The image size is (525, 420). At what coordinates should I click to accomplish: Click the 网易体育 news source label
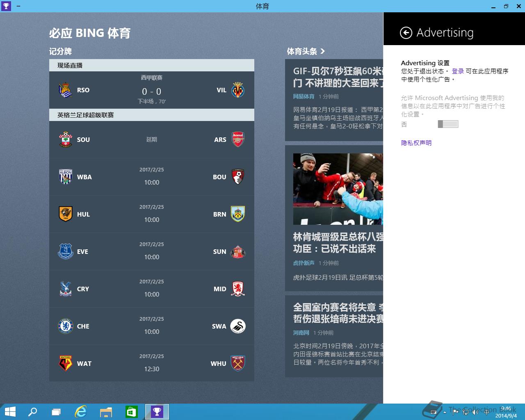pos(304,96)
